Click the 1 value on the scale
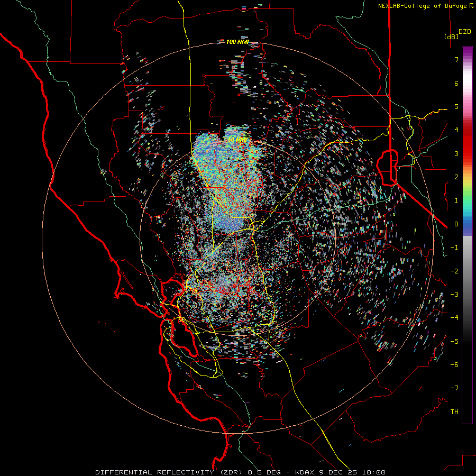The width and height of the screenshot is (476, 476). click(x=456, y=200)
